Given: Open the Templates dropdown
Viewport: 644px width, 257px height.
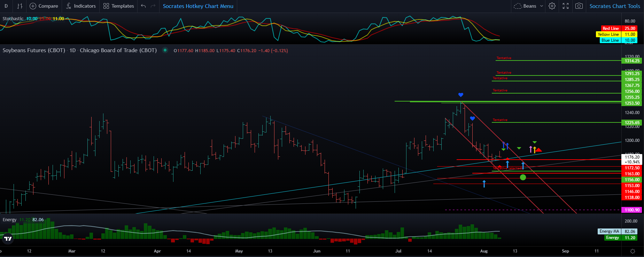Looking at the screenshot, I should 119,6.
